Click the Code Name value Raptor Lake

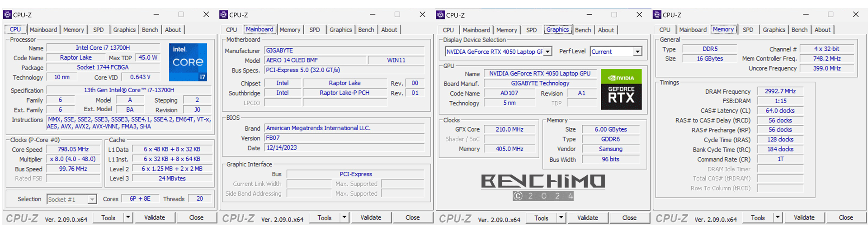click(x=76, y=57)
